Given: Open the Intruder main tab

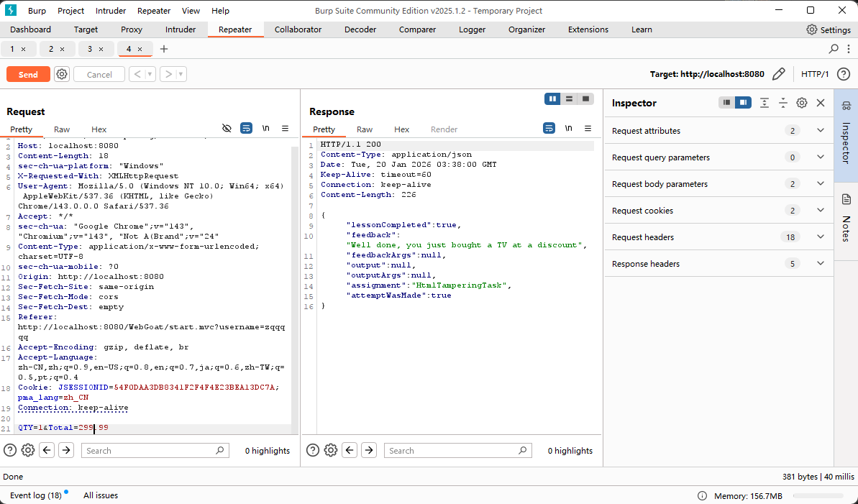Looking at the screenshot, I should pyautogui.click(x=181, y=29).
